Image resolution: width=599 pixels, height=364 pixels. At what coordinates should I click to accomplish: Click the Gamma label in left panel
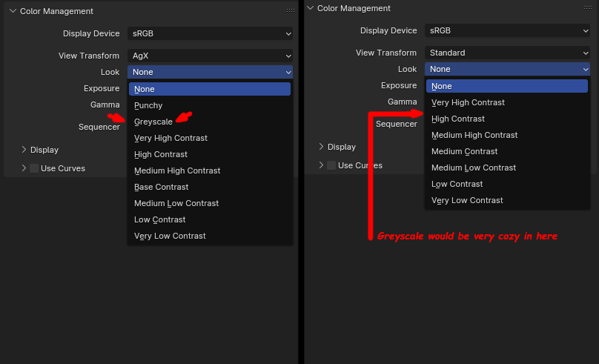point(105,105)
